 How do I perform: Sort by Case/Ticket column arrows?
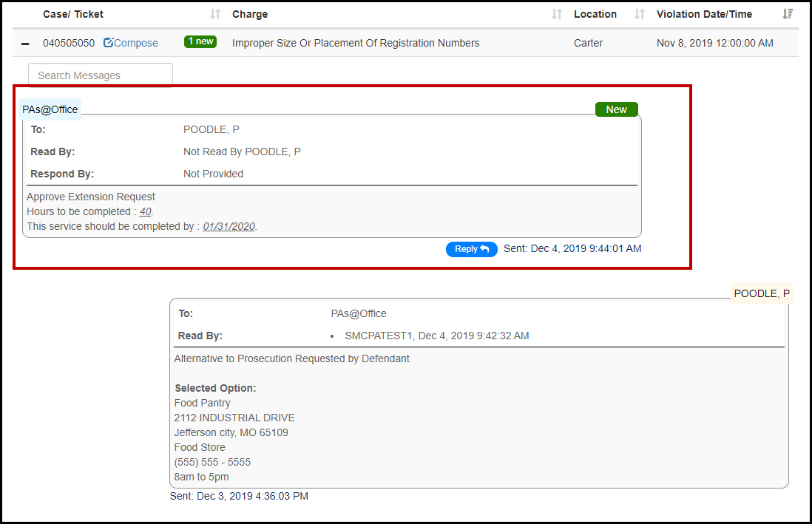click(x=215, y=14)
